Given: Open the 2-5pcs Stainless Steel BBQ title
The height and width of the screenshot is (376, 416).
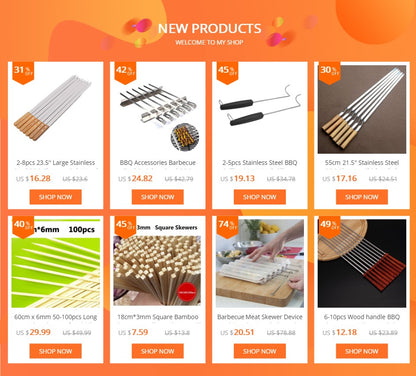Looking at the screenshot, I should tap(260, 163).
